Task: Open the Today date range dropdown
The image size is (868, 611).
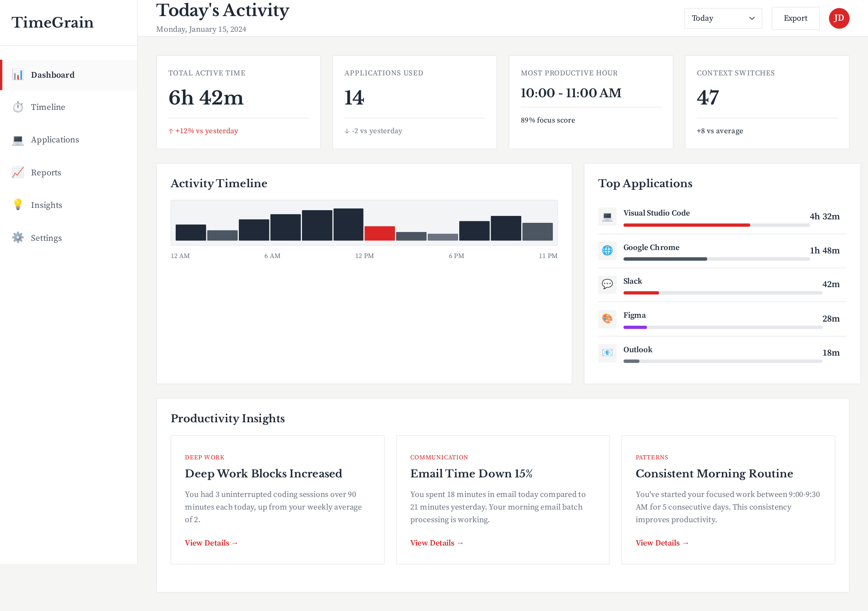Action: (723, 18)
